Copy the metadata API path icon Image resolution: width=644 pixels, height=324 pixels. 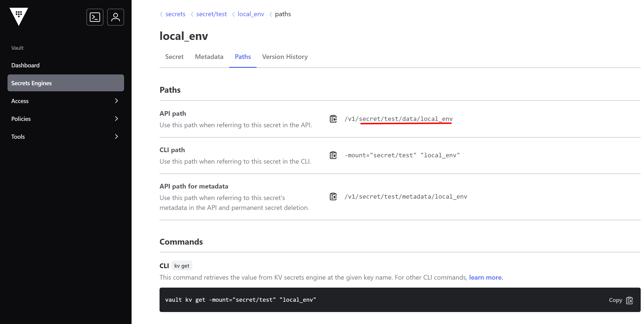[x=333, y=197]
